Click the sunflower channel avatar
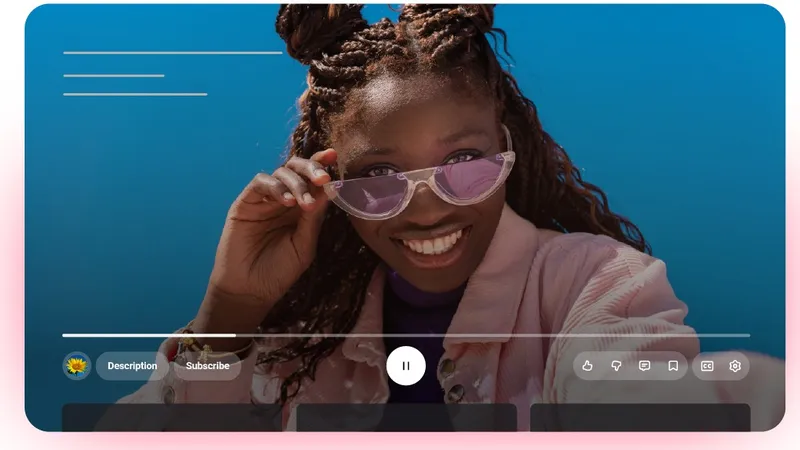800x450 pixels. [x=76, y=366]
